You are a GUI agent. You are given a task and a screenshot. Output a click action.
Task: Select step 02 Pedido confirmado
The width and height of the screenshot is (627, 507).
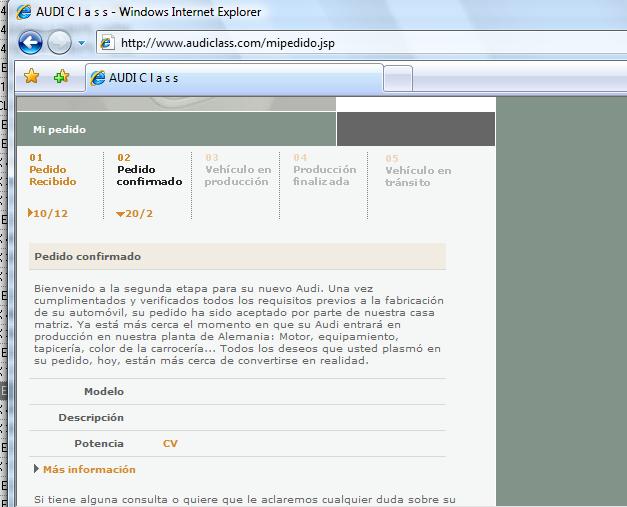coord(149,170)
